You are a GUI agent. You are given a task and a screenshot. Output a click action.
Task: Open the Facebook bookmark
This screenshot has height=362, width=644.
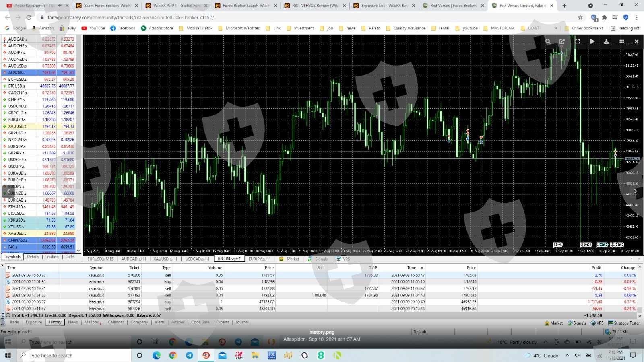tap(123, 28)
